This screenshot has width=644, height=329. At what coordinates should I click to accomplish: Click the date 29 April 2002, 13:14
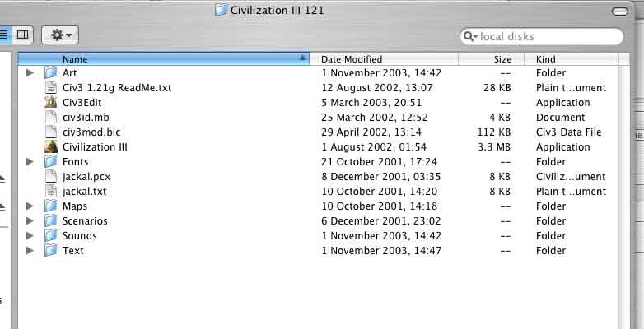371,132
